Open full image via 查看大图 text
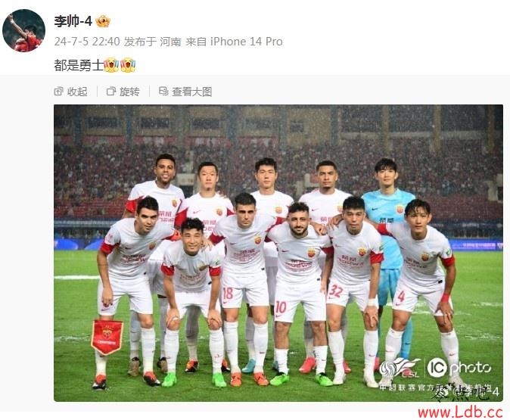The image size is (510, 420). 192,92
